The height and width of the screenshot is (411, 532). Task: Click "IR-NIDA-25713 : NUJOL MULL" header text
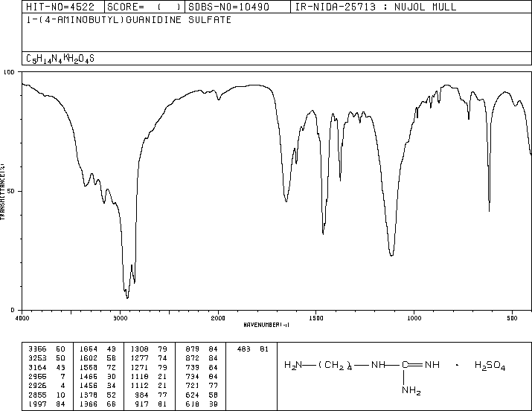pyautogui.click(x=376, y=7)
